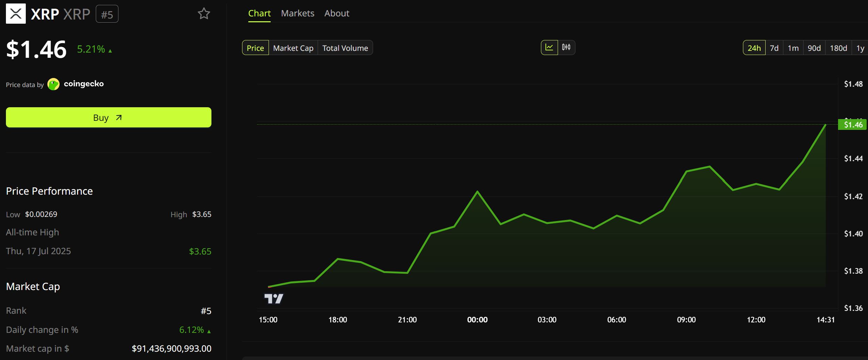The image size is (868, 360).
Task: Select the Price chart metric
Action: [x=255, y=48]
